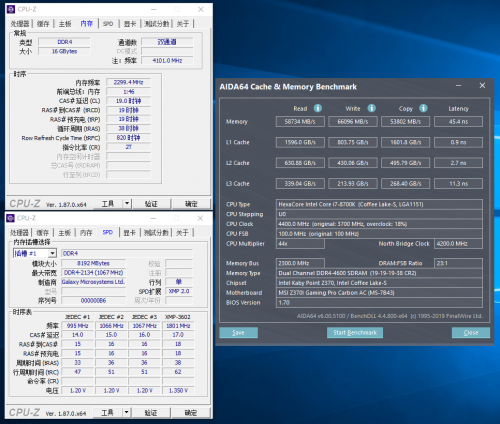500x424 pixels.
Task: Minimize the AIDA64 benchmark window
Action: pyautogui.click(x=459, y=86)
